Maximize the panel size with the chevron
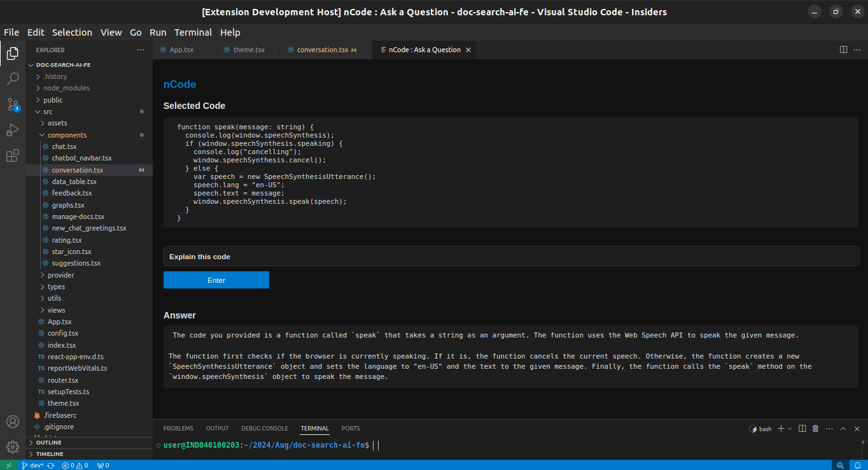The width and height of the screenshot is (868, 470). coord(843,429)
